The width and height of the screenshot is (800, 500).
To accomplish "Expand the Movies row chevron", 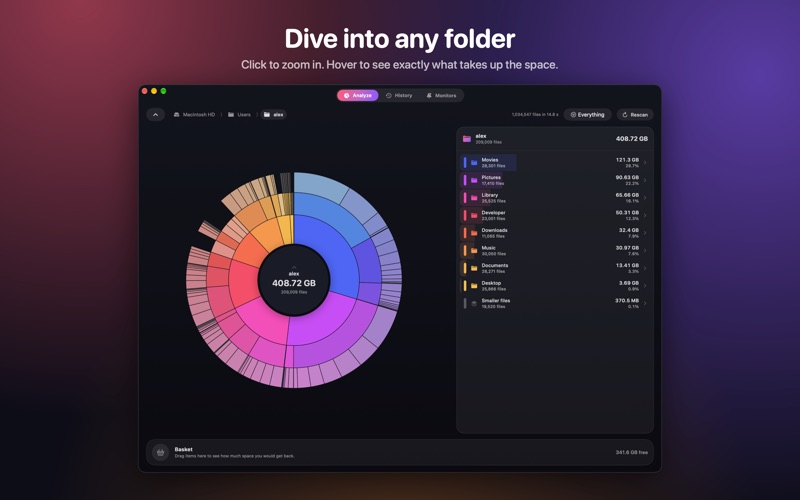I will click(x=645, y=163).
